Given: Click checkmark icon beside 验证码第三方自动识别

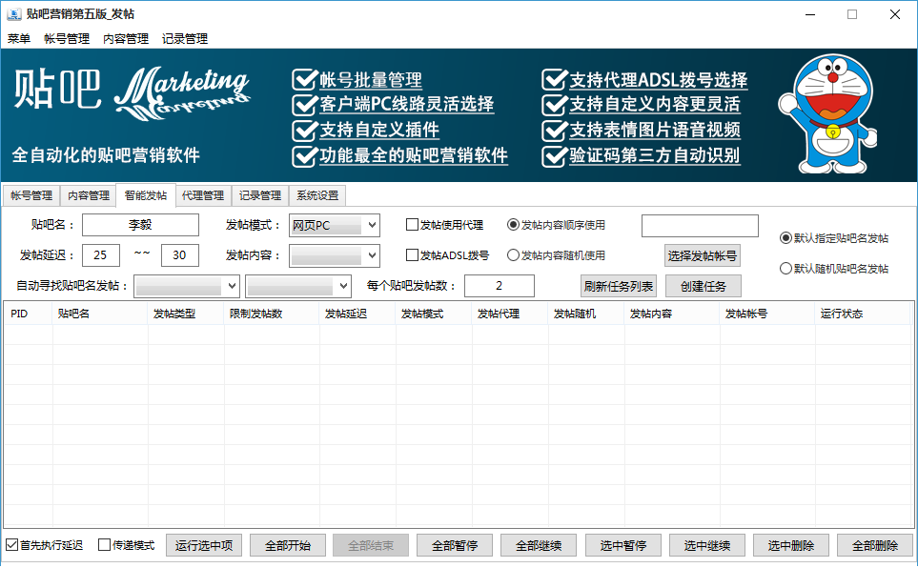Looking at the screenshot, I should tap(555, 155).
